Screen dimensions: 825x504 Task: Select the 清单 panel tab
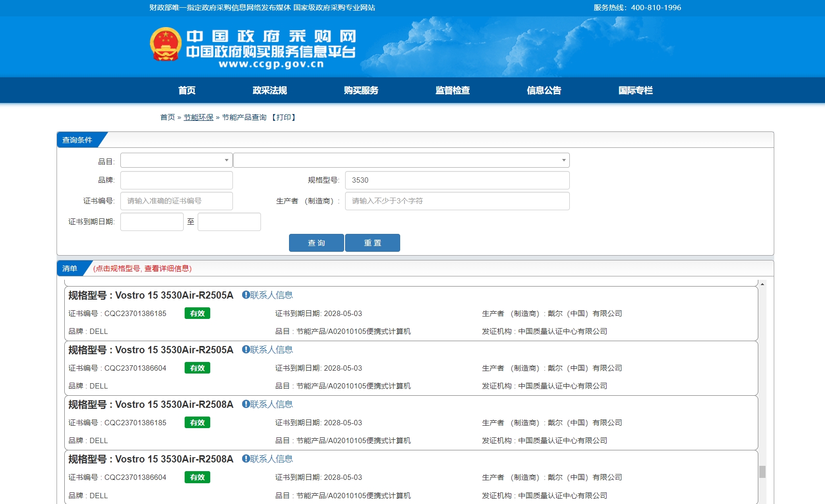(x=70, y=269)
